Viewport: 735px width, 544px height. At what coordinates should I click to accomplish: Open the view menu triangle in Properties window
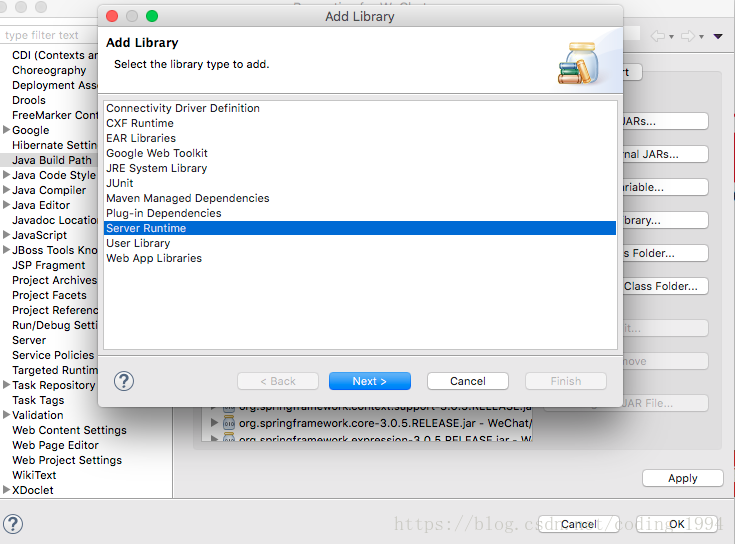pos(718,36)
